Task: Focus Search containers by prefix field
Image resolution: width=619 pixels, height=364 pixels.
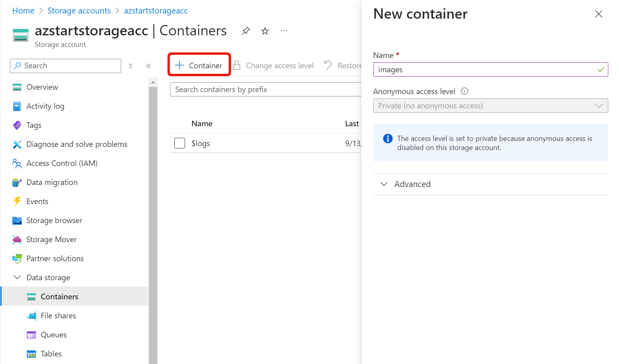Action: coord(266,89)
